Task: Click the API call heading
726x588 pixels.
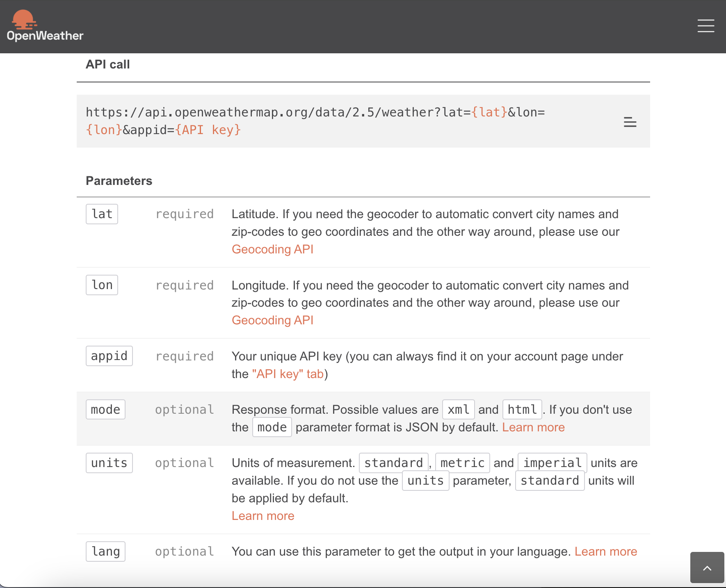Action: [x=108, y=64]
